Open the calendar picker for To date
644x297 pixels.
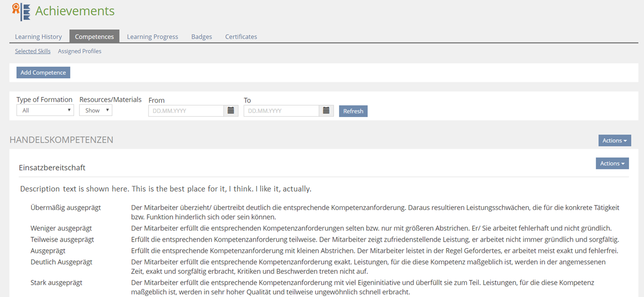coord(327,111)
